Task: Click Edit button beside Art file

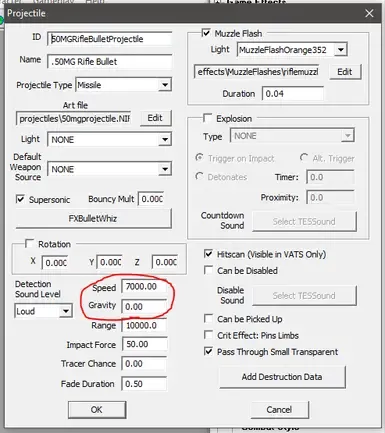Action: (x=155, y=118)
